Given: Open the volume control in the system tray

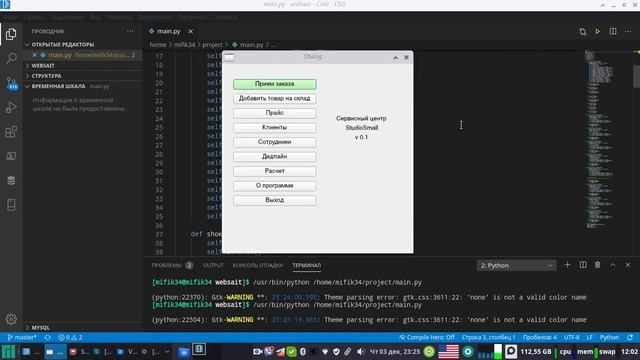Looking at the screenshot, I should pos(360,351).
